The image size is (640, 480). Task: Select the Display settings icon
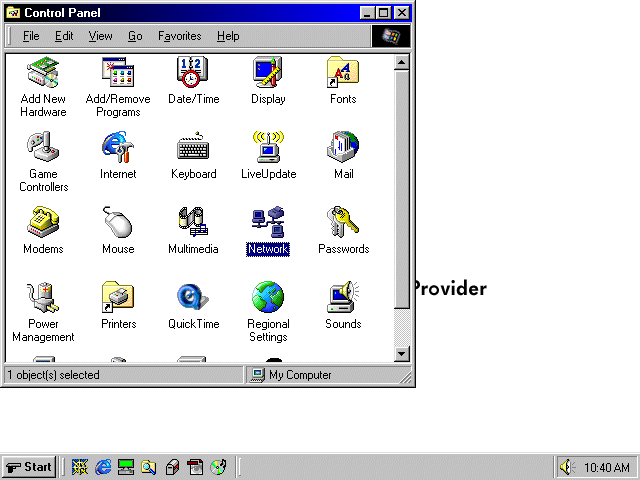click(x=268, y=72)
